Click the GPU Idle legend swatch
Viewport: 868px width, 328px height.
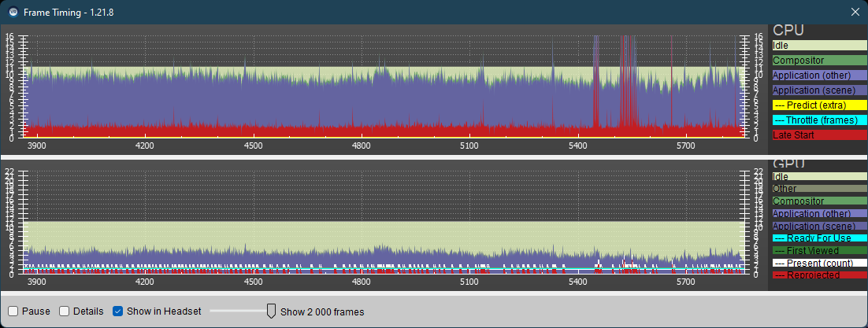pyautogui.click(x=819, y=176)
